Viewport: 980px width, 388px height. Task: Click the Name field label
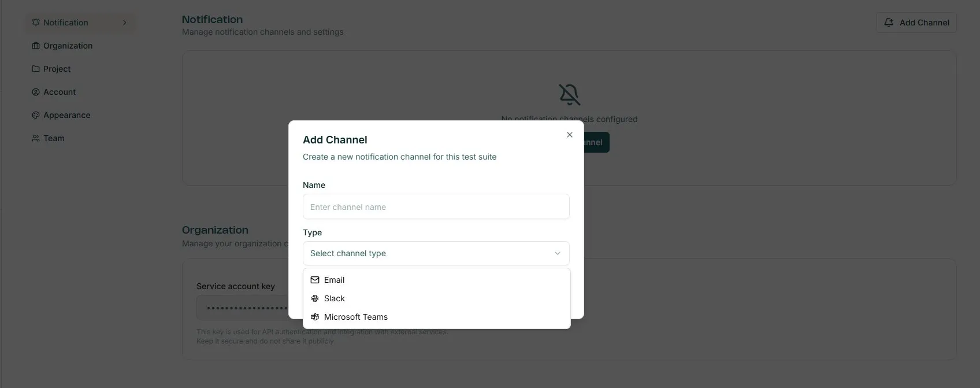click(x=314, y=185)
